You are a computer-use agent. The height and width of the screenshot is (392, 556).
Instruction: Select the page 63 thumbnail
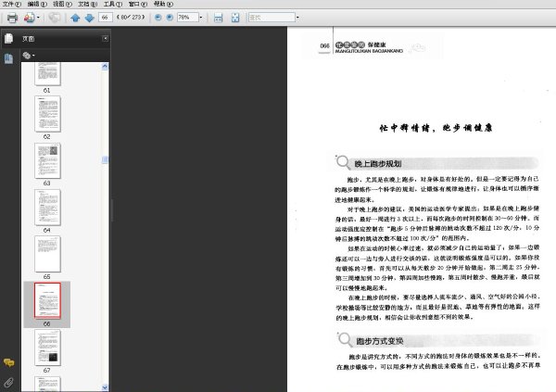(47, 160)
